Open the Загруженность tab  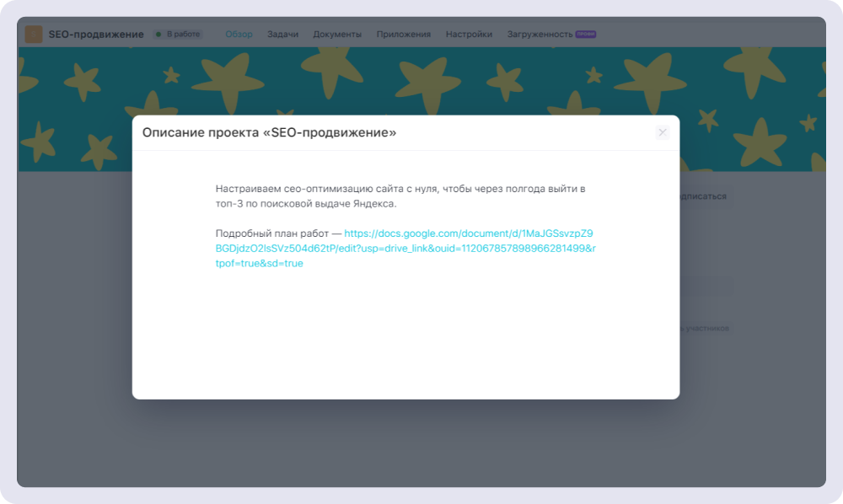(551, 34)
